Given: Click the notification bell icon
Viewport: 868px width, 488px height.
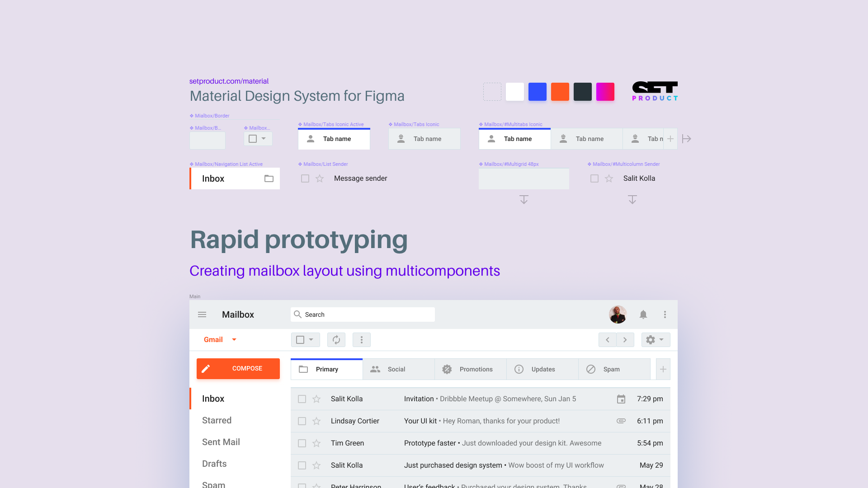Looking at the screenshot, I should [x=643, y=314].
